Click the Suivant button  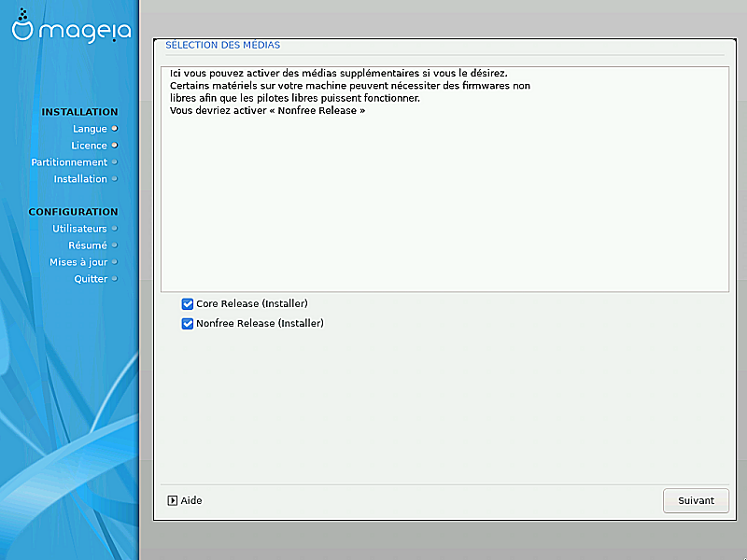coord(696,500)
